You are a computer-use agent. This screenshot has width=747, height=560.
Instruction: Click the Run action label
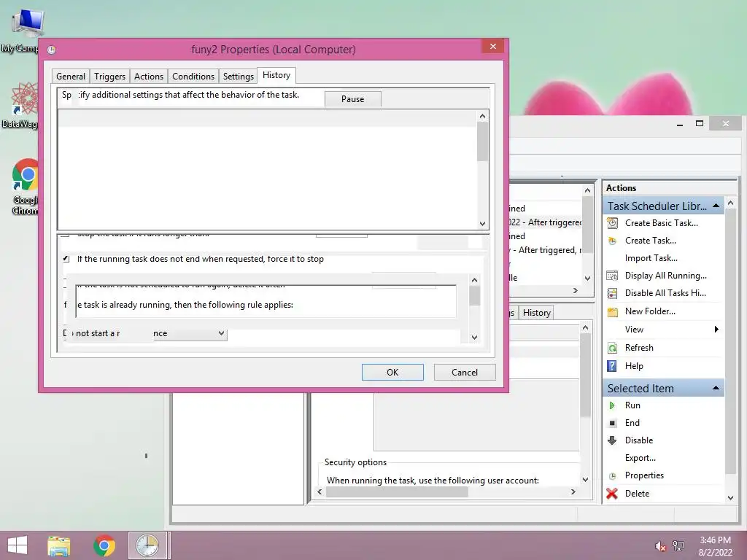pyautogui.click(x=632, y=405)
